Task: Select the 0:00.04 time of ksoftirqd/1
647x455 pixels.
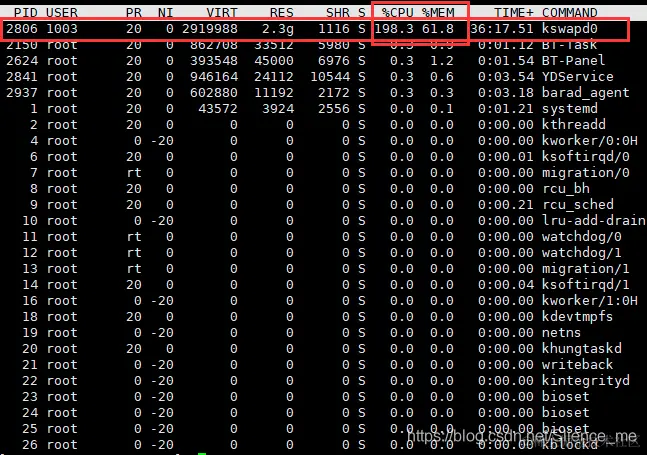Action: click(x=506, y=285)
